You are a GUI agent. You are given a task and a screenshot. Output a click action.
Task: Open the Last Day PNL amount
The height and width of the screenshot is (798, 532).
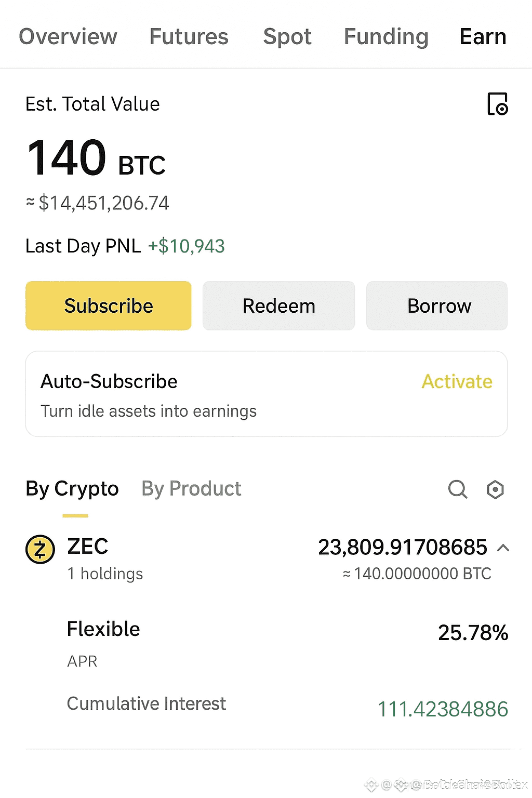[x=186, y=246]
